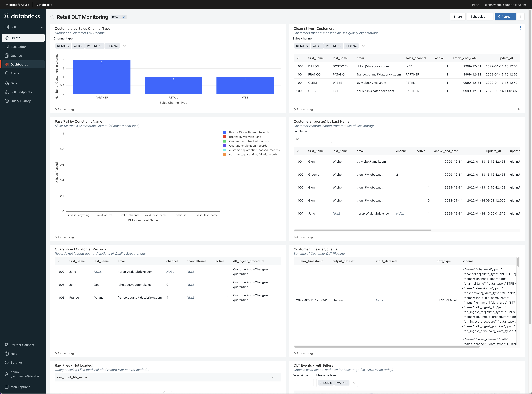The height and width of the screenshot is (394, 532).
Task: Open Query History in the sidebar
Action: pos(21,101)
